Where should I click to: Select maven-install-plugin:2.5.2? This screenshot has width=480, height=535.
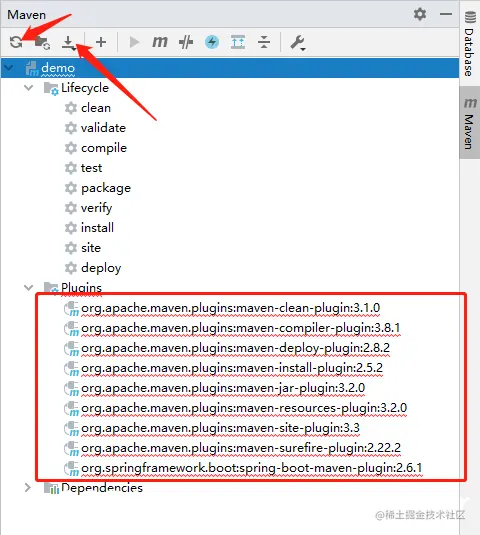pyautogui.click(x=232, y=368)
